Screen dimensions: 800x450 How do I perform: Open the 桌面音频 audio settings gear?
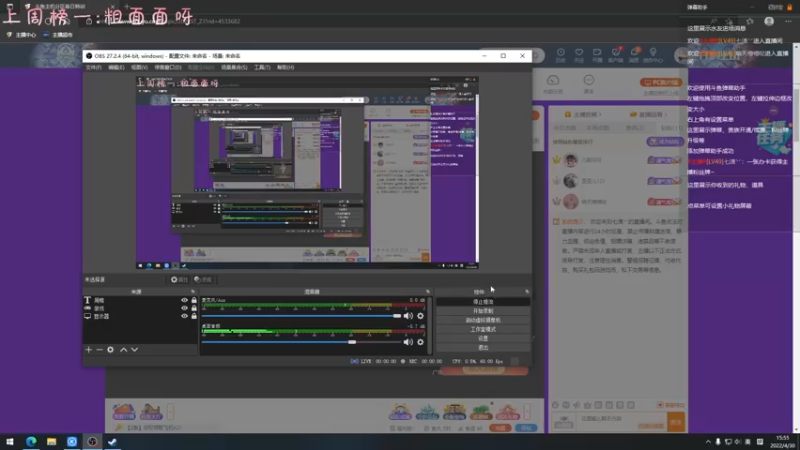point(420,342)
